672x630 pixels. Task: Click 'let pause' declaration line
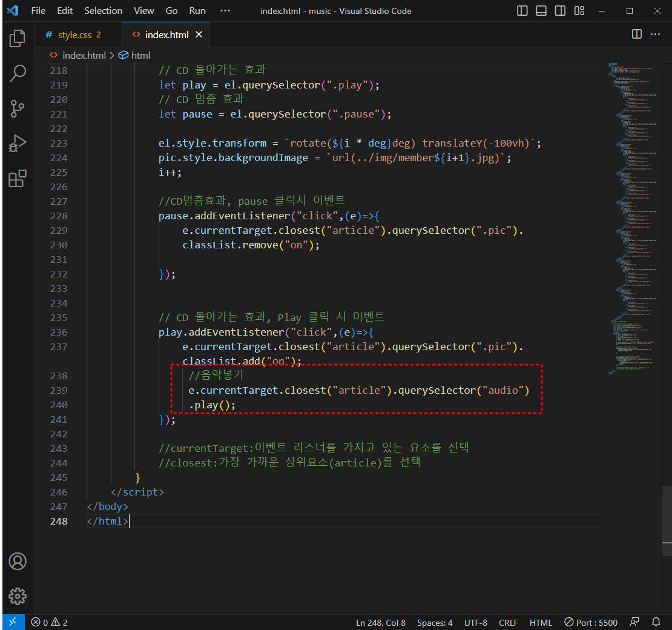pos(275,114)
